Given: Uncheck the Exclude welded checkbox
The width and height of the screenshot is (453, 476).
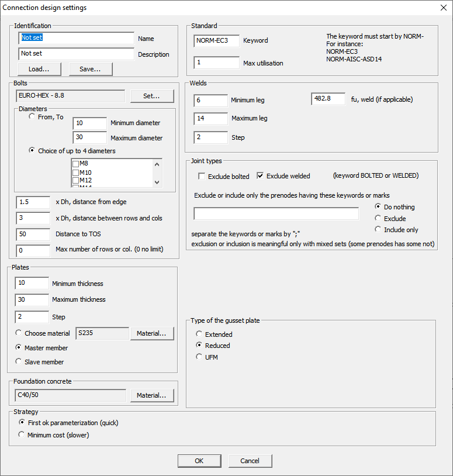Looking at the screenshot, I should [260, 176].
